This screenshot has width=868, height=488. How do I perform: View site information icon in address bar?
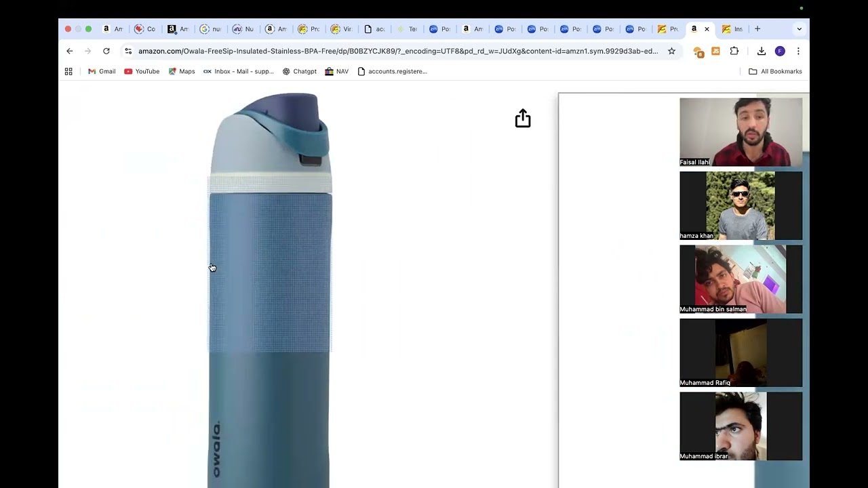[128, 51]
